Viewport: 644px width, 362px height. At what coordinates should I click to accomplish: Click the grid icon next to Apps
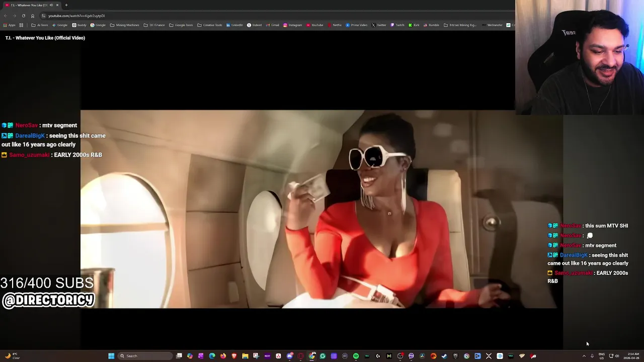pos(21,25)
